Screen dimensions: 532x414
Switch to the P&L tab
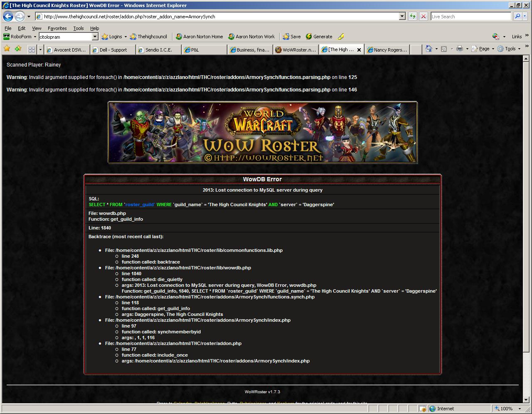point(204,49)
